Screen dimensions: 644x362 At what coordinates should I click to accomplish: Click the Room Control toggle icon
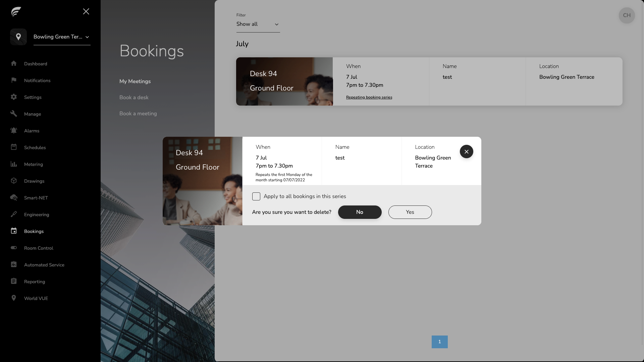[x=14, y=248]
